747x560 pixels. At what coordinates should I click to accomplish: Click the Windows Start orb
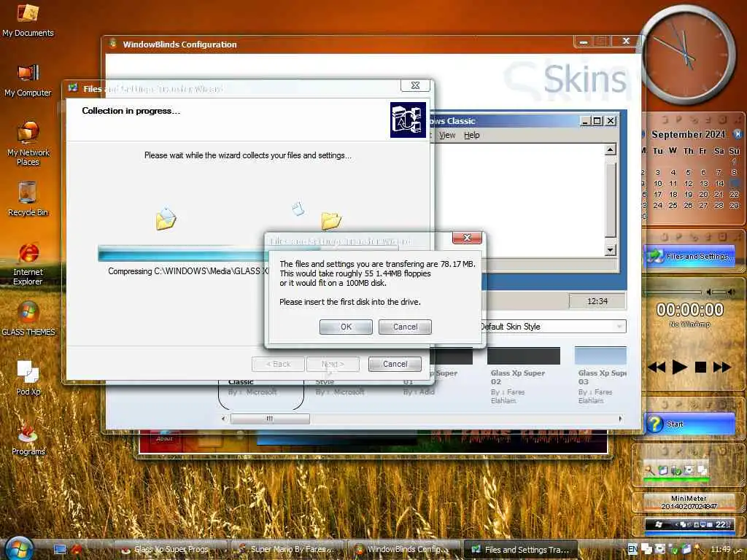(x=19, y=548)
